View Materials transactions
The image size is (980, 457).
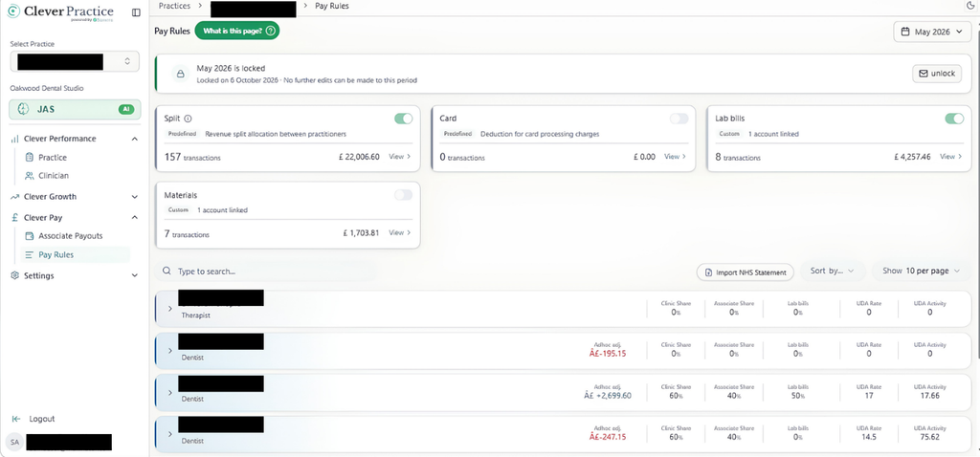400,233
